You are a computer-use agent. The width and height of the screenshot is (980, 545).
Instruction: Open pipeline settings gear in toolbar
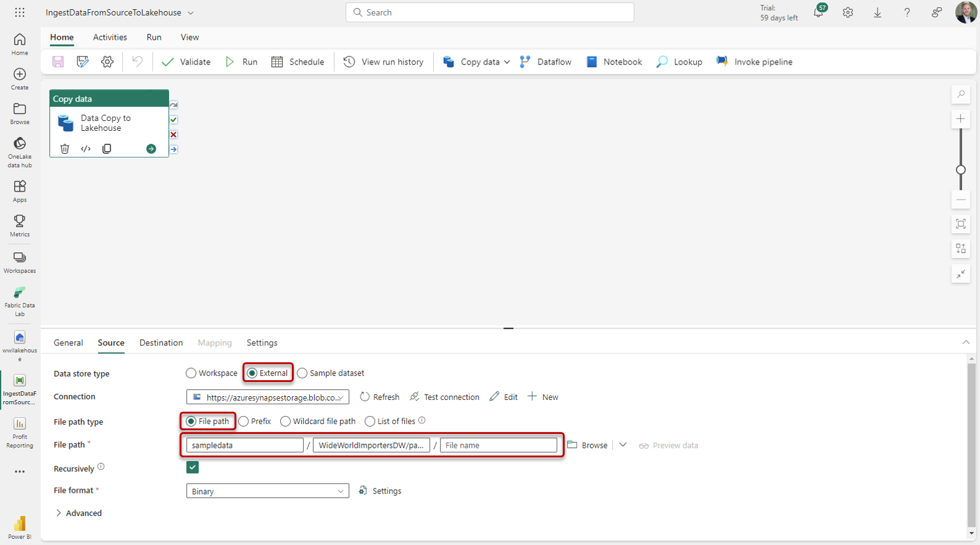(107, 61)
